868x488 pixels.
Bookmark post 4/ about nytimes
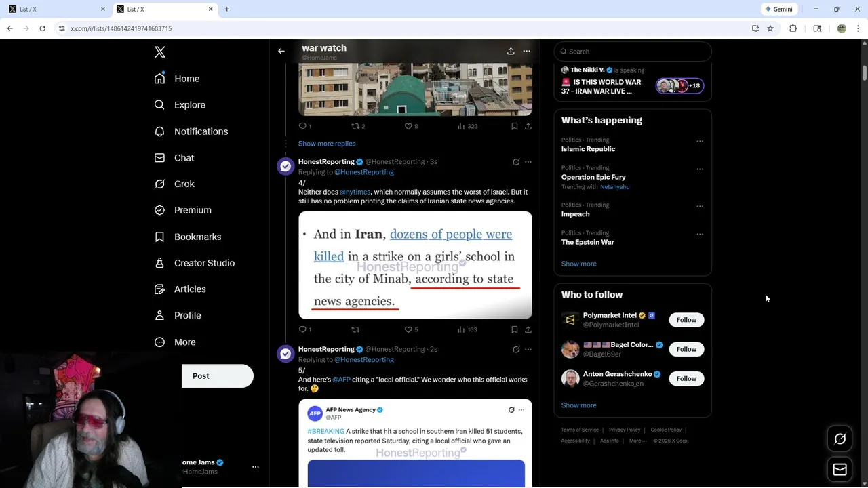[515, 329]
